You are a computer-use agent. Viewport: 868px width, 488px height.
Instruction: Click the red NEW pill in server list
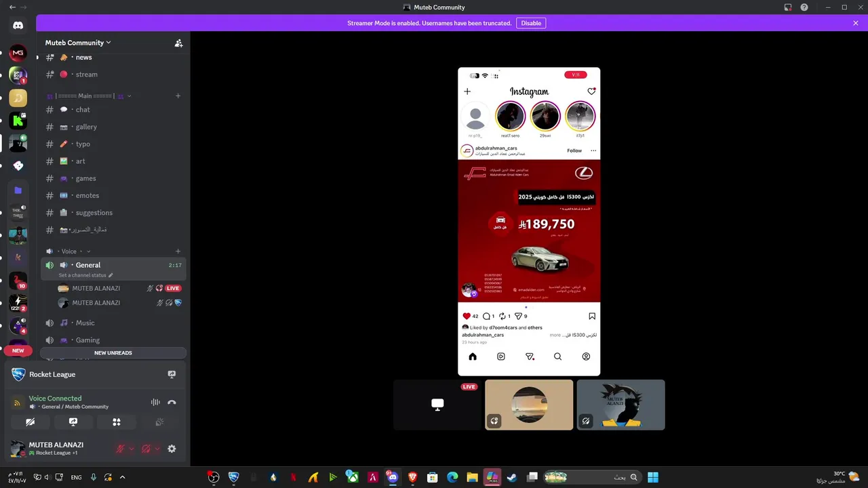tap(18, 350)
